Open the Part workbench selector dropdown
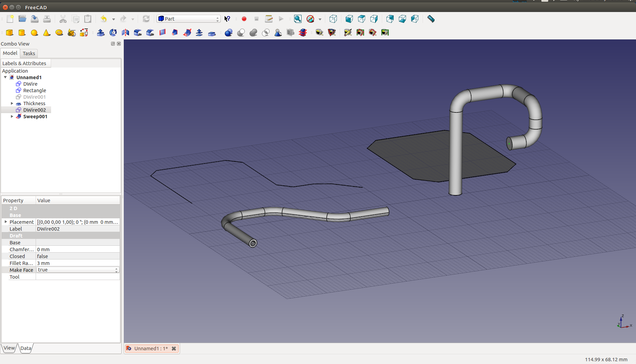This screenshot has height=364, width=636. coord(189,19)
